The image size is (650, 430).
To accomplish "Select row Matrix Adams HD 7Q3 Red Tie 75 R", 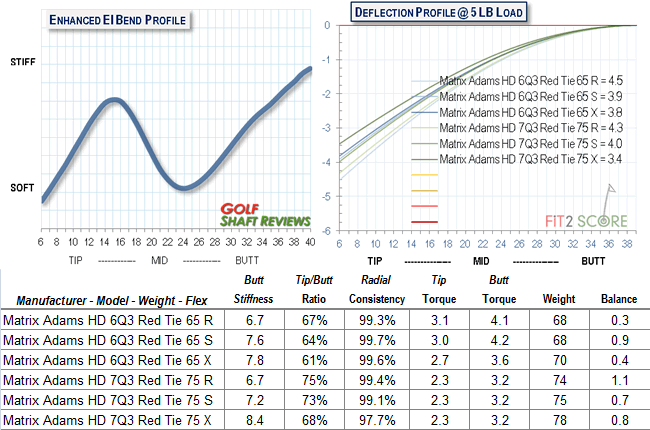I will pyautogui.click(x=325, y=380).
